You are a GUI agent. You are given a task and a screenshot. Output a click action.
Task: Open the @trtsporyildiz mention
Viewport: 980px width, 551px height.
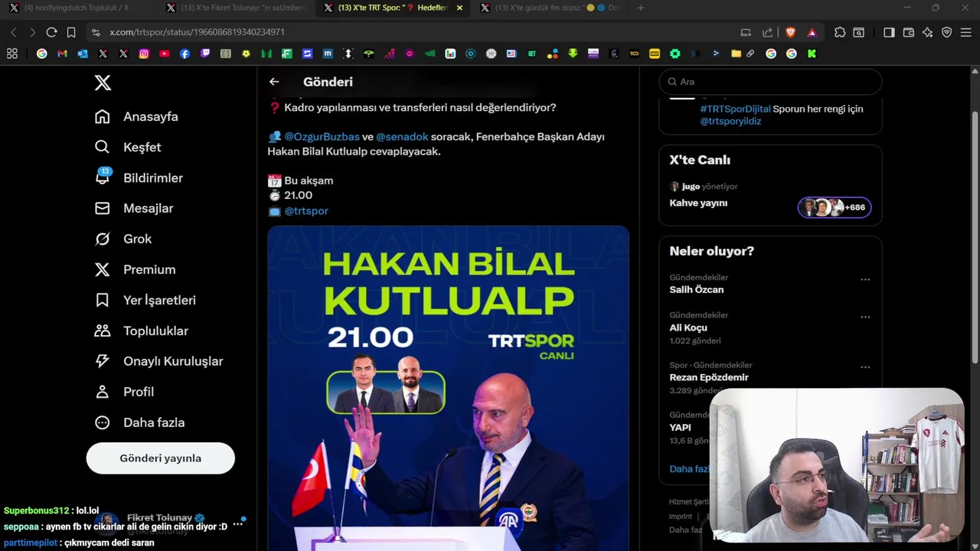click(730, 121)
